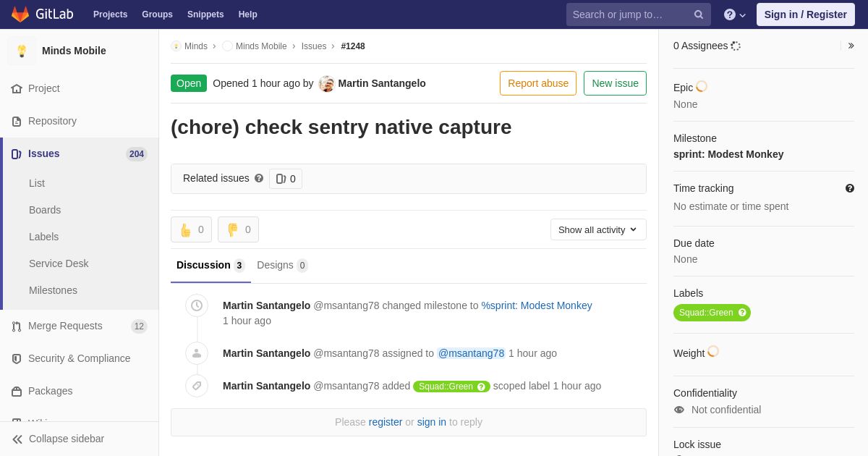Click the Merge Requests icon
The width and height of the screenshot is (868, 456).
(17, 326)
